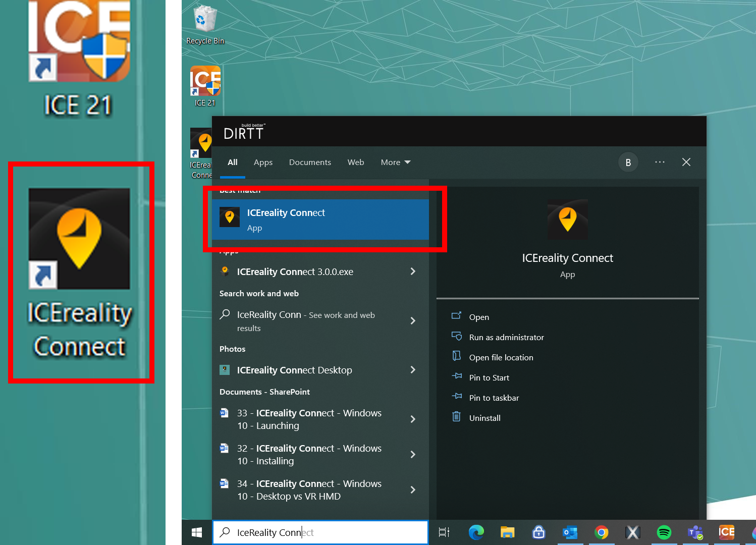This screenshot has width=756, height=545.
Task: Open the X app icon in the taskbar
Action: 632,532
